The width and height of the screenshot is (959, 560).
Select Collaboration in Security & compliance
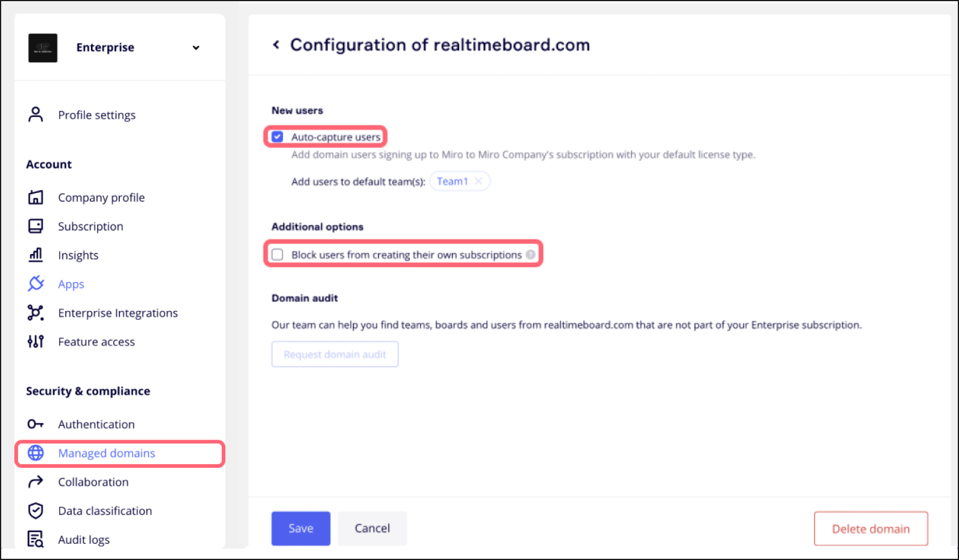(x=93, y=482)
